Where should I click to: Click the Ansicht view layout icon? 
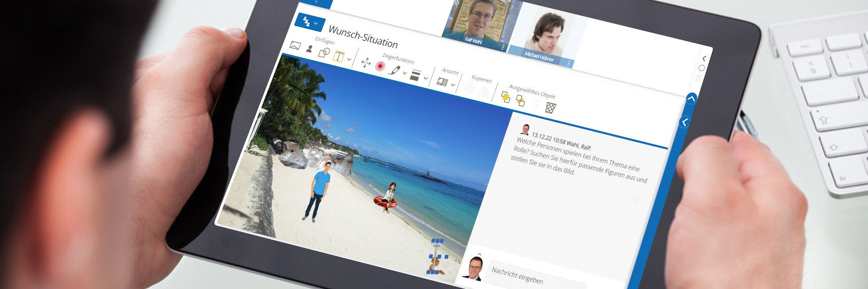click(442, 82)
